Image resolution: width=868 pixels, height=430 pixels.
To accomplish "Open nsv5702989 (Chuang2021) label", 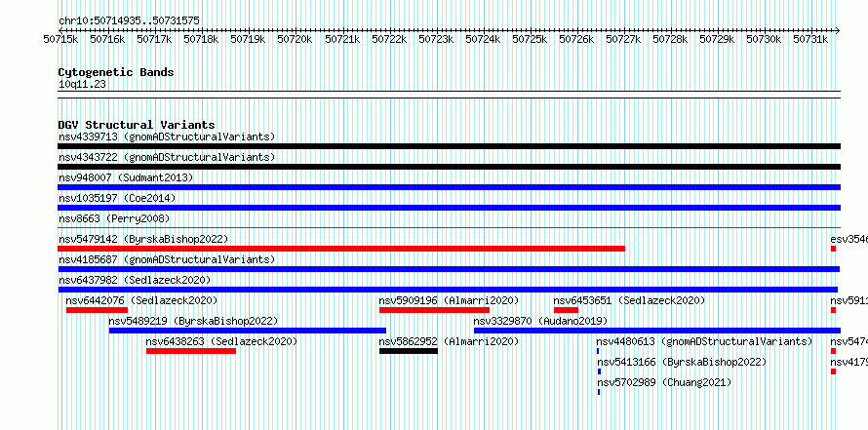I will tap(664, 382).
